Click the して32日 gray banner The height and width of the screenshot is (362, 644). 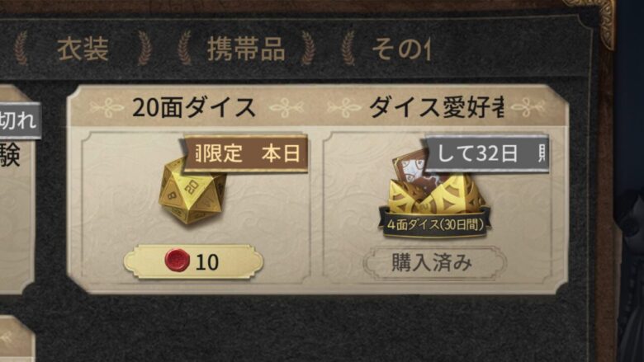tap(485, 153)
